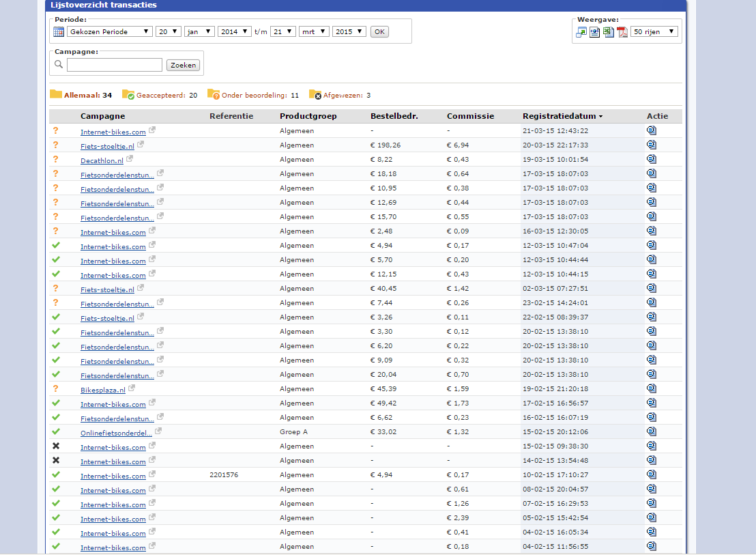Export the list as PDF
This screenshot has width=756, height=555.
click(622, 32)
